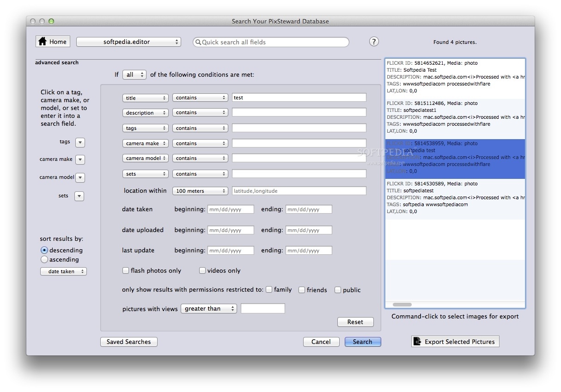The height and width of the screenshot is (392, 561).
Task: Click date taken beginning field
Action: click(231, 209)
